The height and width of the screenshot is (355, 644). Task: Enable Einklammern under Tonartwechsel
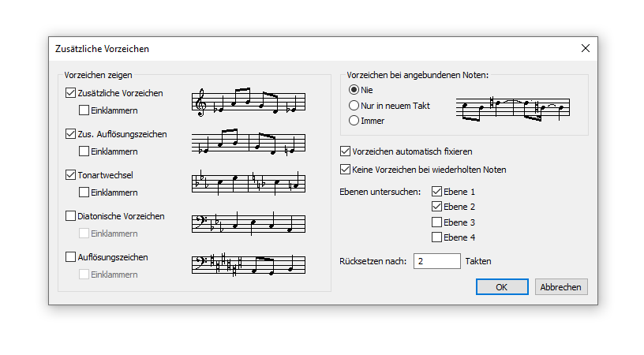coord(84,192)
